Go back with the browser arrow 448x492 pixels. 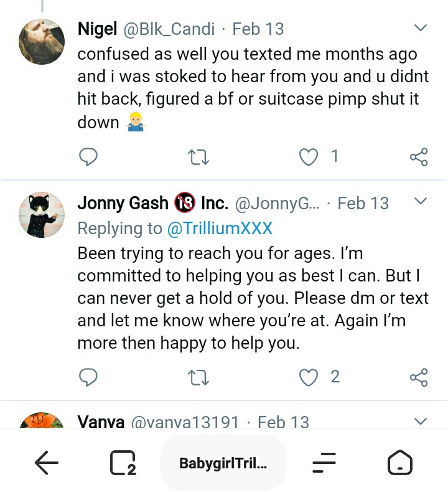46,463
